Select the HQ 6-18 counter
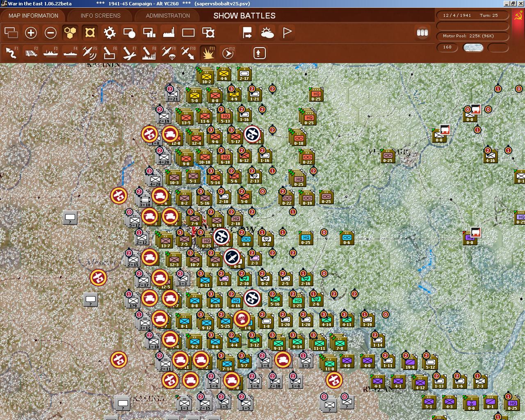 click(225, 157)
